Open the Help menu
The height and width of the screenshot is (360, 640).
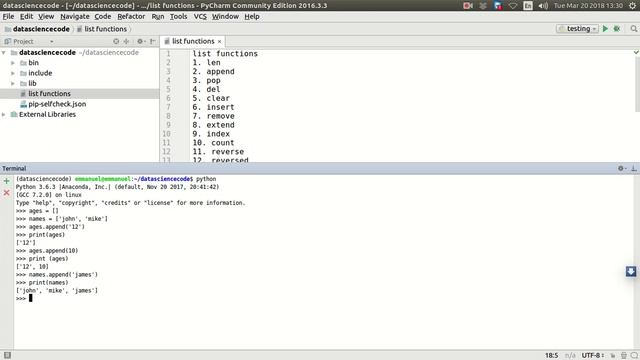252,16
